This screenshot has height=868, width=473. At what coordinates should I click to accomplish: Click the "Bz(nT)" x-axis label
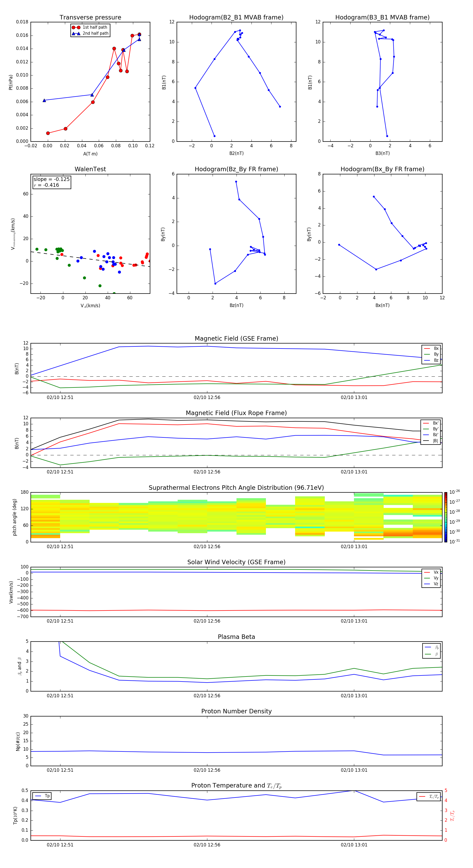tap(236, 305)
